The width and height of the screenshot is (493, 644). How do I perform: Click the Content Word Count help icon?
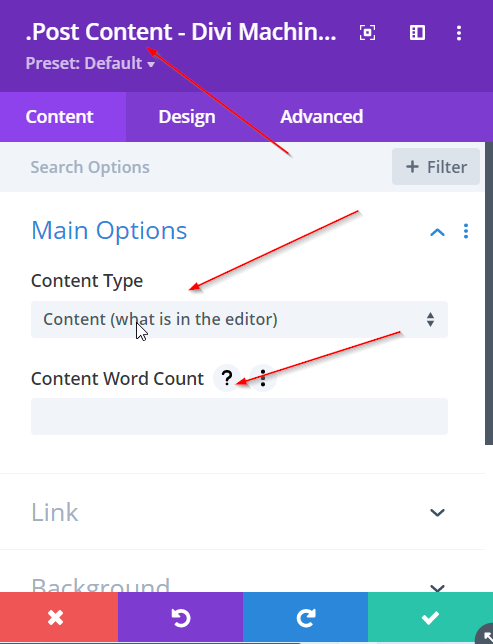click(x=227, y=378)
